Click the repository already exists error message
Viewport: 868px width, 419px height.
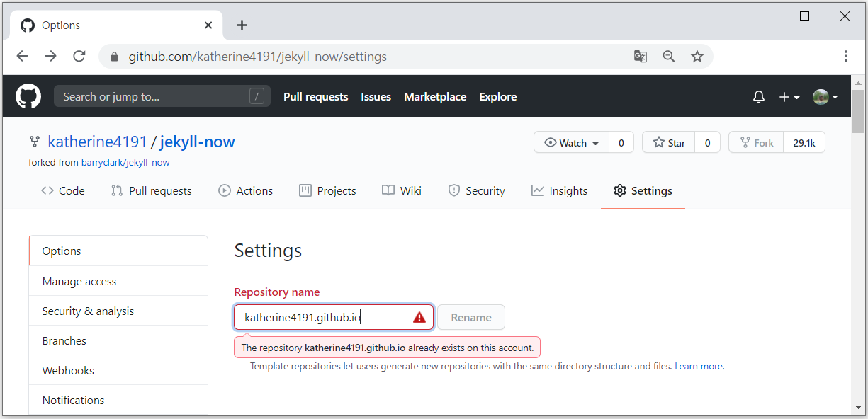point(388,348)
